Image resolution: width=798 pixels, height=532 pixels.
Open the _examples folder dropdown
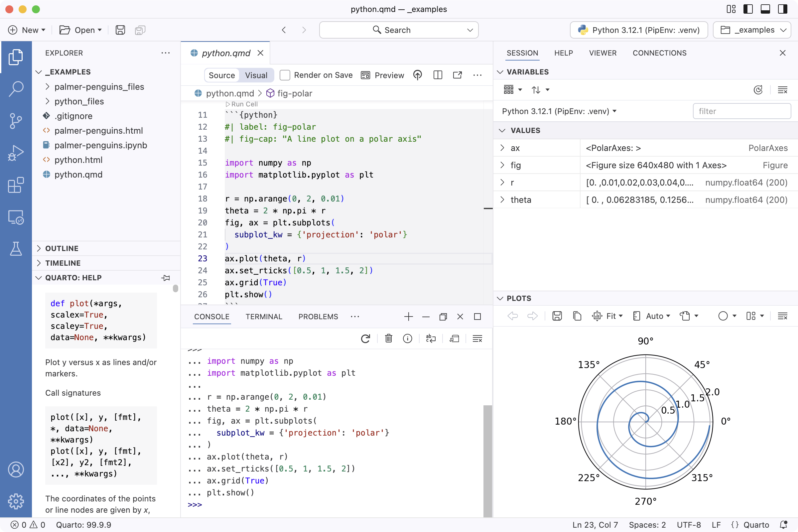click(x=752, y=30)
